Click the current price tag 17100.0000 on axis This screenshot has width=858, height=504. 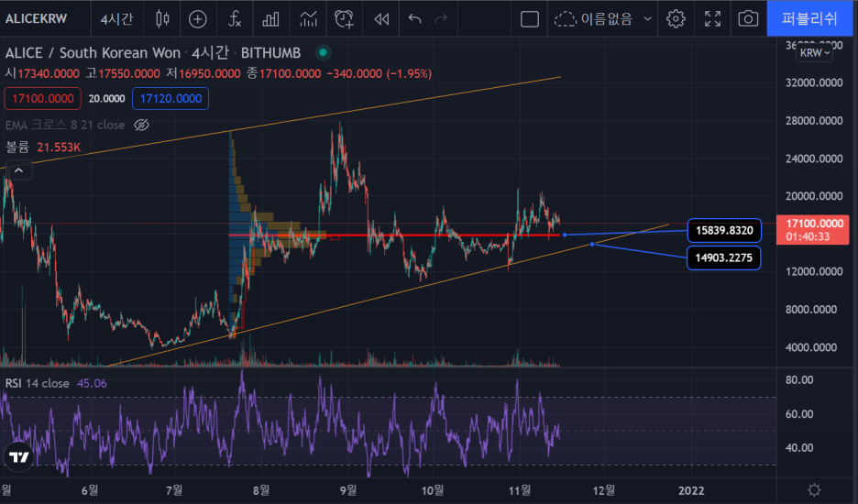(x=812, y=229)
